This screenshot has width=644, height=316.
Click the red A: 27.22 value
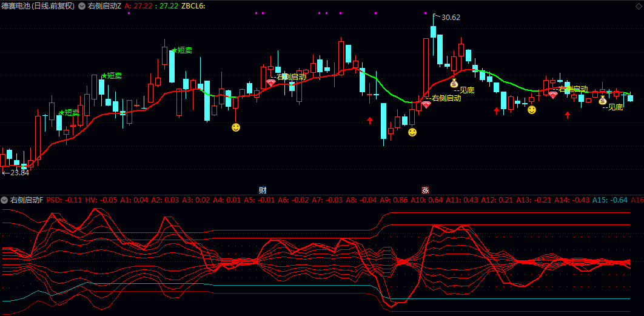pyautogui.click(x=139, y=6)
